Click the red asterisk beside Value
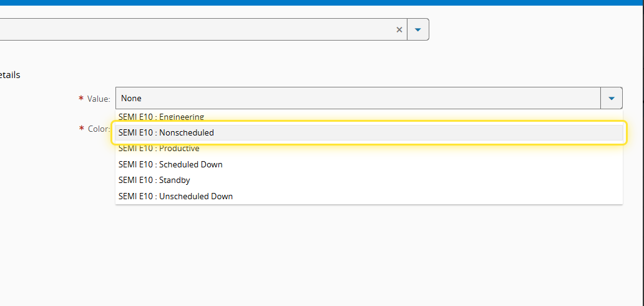The image size is (644, 306). click(81, 99)
